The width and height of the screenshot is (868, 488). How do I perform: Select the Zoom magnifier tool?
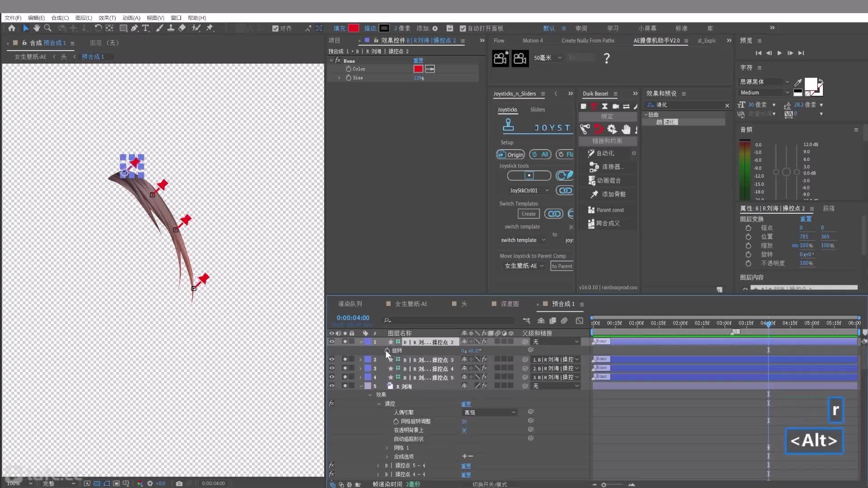(x=47, y=28)
